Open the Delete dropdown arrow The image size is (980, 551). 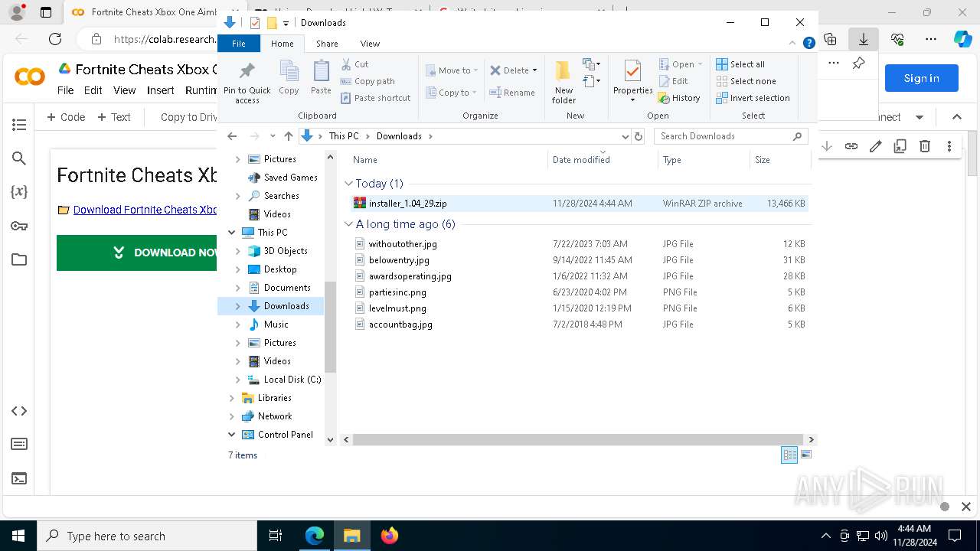pos(534,70)
